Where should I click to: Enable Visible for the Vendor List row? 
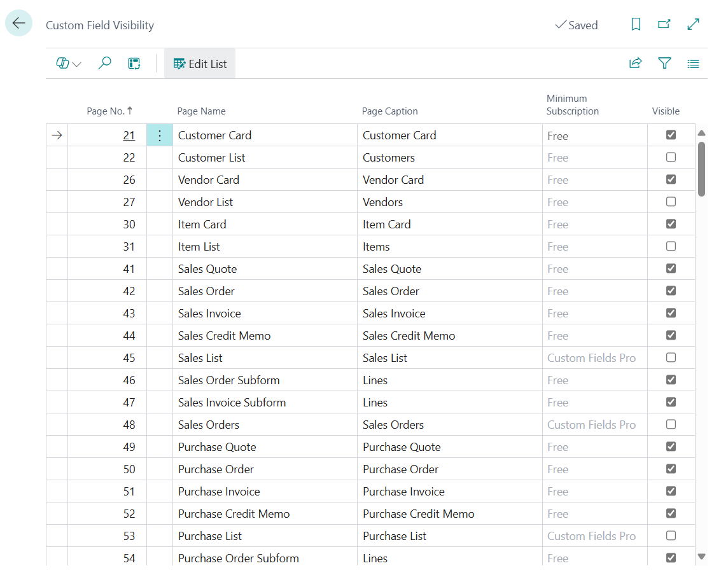tap(671, 202)
